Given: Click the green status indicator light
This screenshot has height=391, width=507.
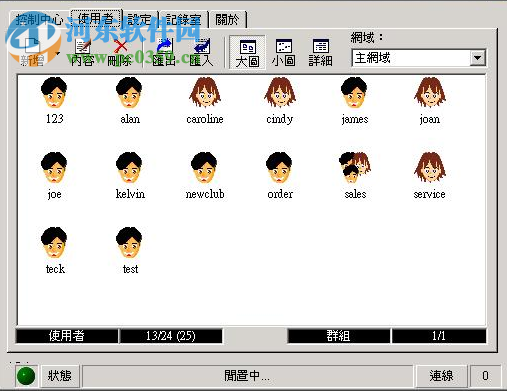Looking at the screenshot, I should pyautogui.click(x=26, y=376).
